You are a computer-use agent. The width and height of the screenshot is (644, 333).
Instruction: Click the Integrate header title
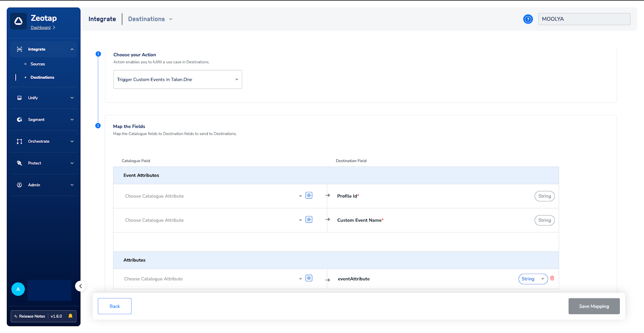pos(102,19)
